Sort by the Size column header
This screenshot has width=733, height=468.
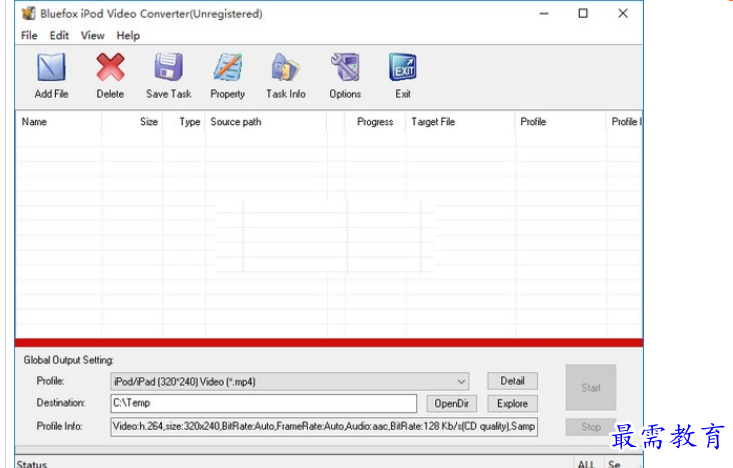pyautogui.click(x=132, y=122)
